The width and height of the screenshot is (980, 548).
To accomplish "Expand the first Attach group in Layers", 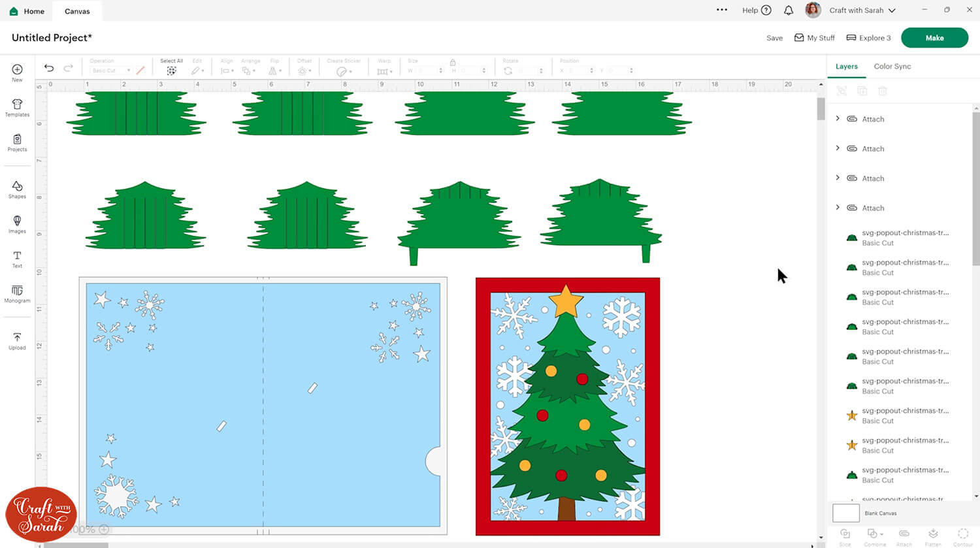I will [838, 118].
